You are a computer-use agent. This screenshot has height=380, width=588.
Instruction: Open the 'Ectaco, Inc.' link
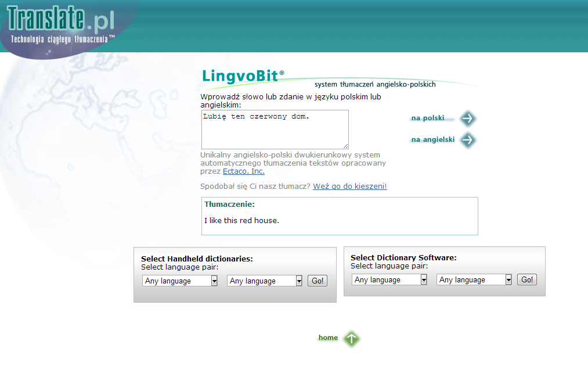click(244, 171)
